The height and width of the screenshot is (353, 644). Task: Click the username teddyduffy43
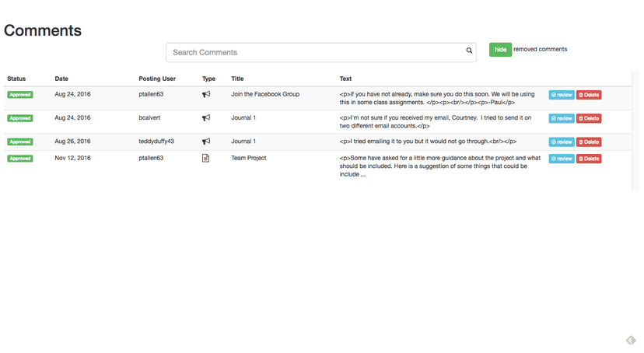156,142
